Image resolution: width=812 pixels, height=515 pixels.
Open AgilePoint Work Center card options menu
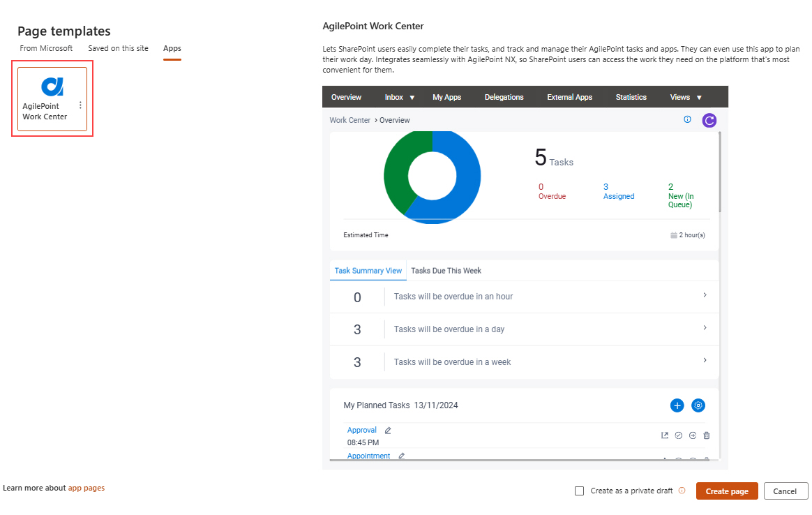(x=80, y=105)
